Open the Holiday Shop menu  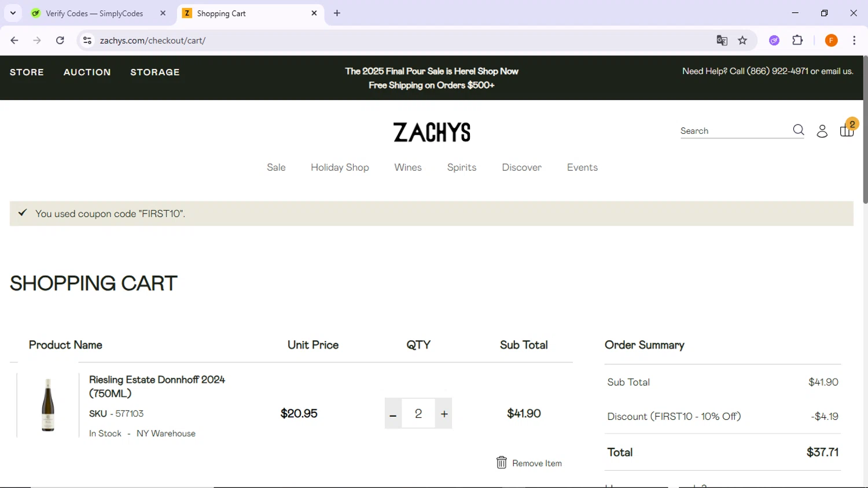click(x=340, y=167)
